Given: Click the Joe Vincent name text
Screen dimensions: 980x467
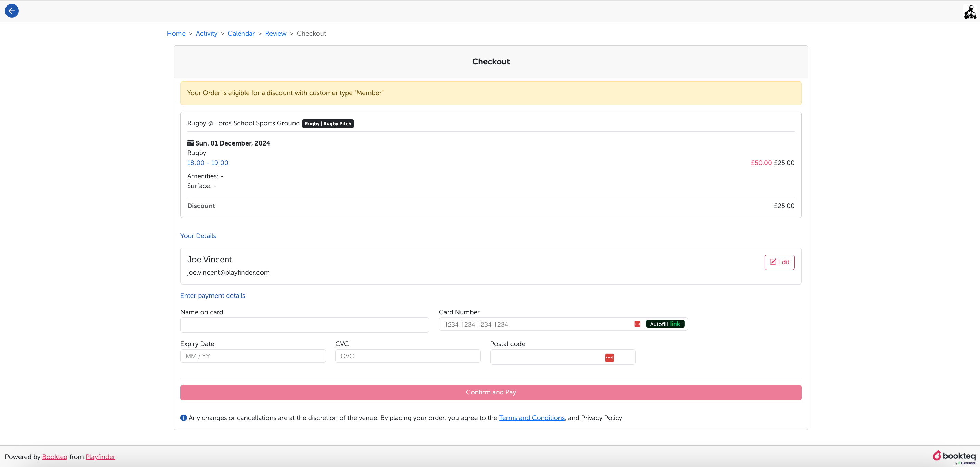Looking at the screenshot, I should [x=210, y=260].
